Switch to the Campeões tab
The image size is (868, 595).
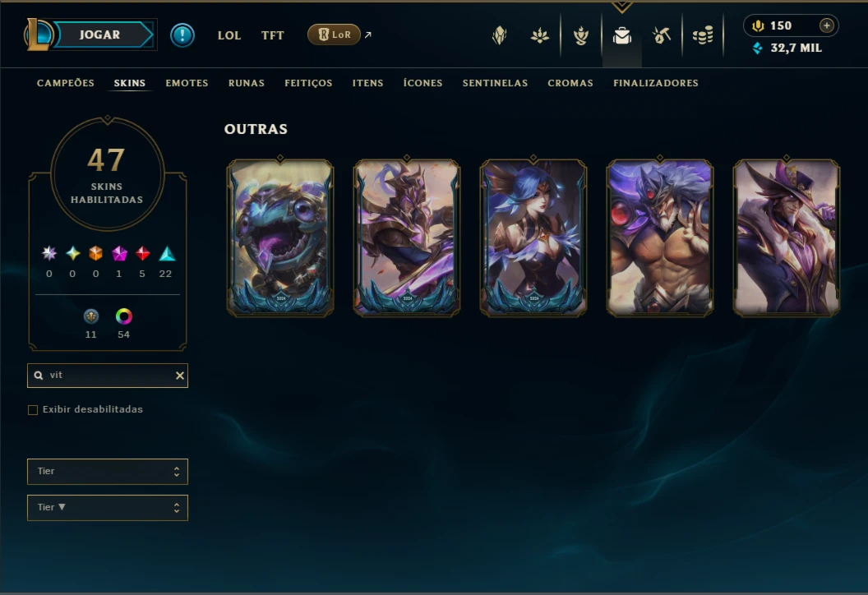pos(65,83)
